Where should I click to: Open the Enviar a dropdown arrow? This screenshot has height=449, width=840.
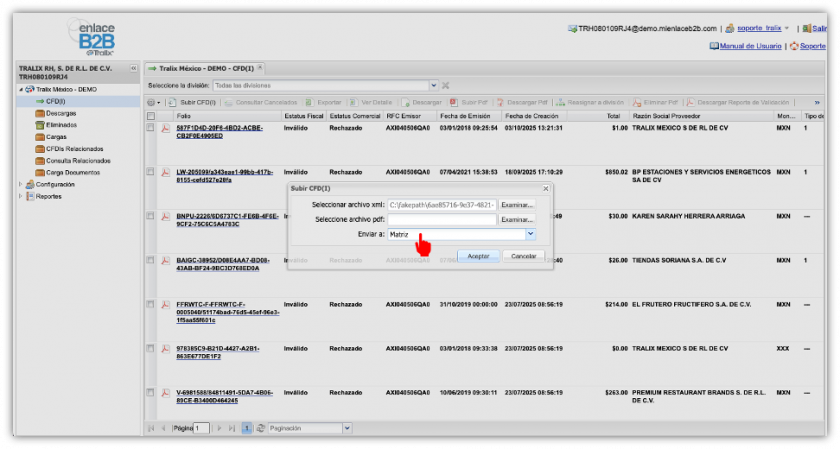[x=530, y=234]
